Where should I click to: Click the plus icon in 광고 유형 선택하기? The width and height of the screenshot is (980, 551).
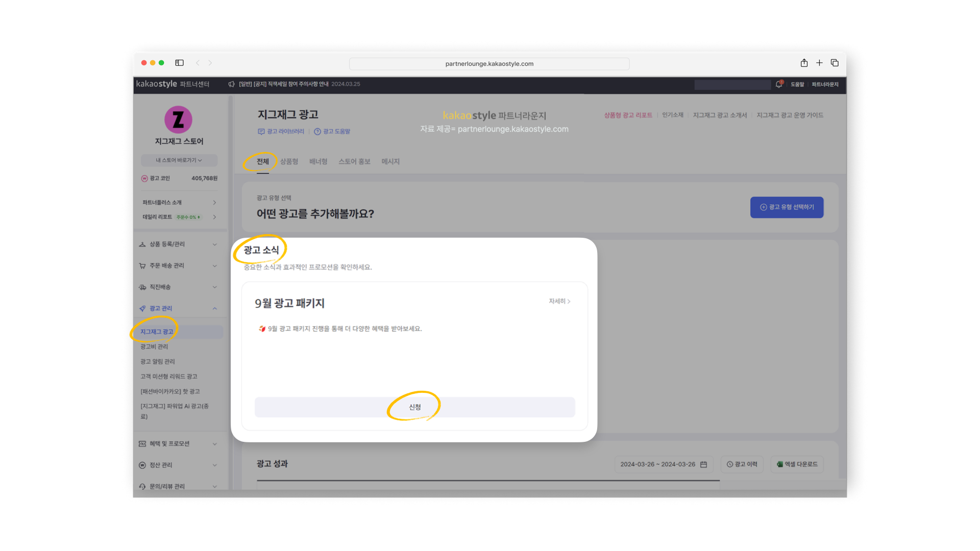[x=764, y=207]
